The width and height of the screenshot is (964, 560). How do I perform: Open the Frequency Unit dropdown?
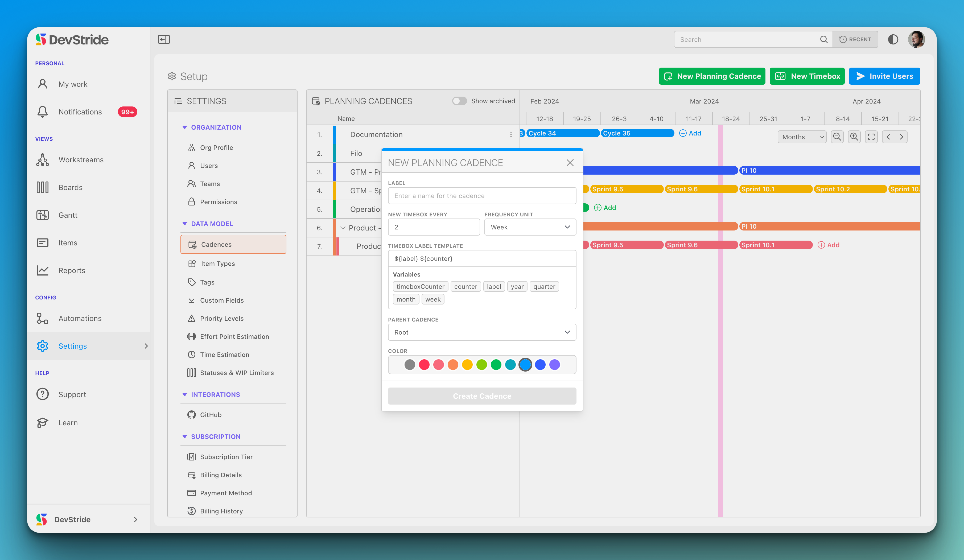pos(530,227)
